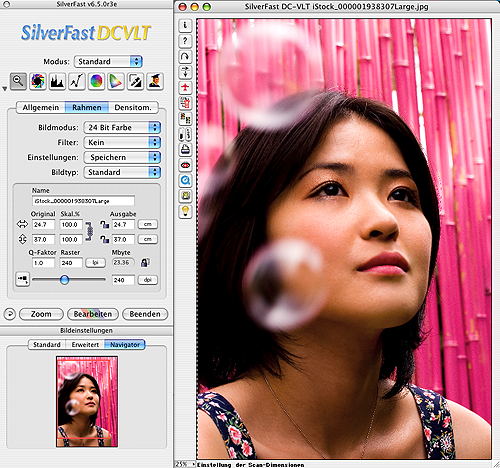Click the dpi resolution 240 field
Viewport: 500px width, 468px height.
pos(123,280)
